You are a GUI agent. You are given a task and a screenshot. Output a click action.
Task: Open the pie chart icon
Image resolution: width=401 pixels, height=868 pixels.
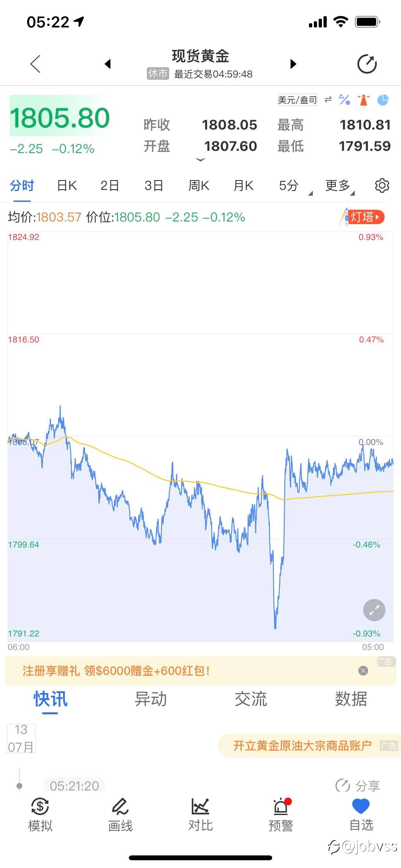383,100
